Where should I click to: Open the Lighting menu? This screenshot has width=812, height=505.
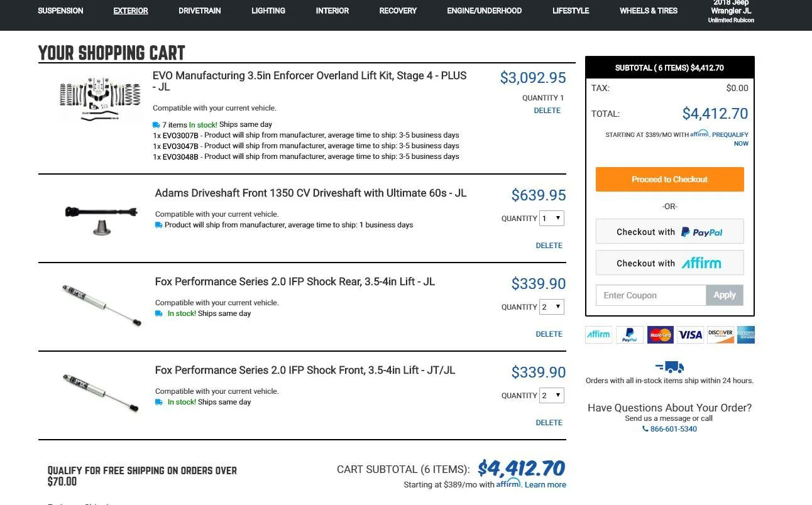[268, 11]
